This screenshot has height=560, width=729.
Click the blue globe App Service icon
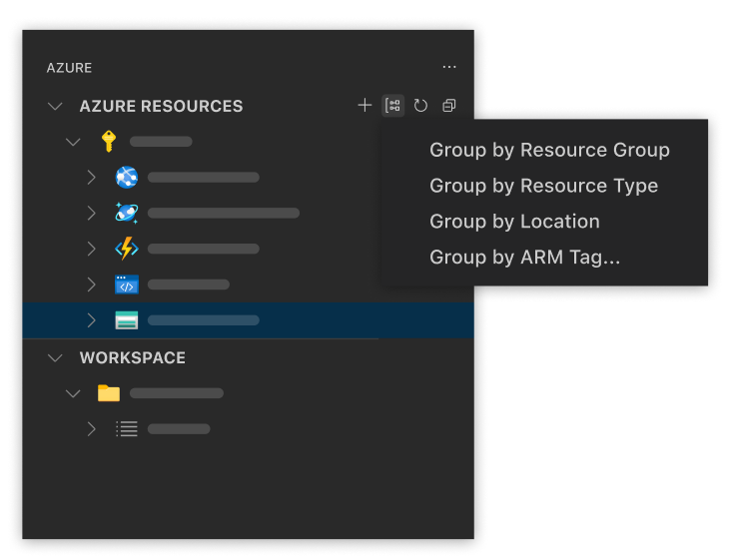coord(127,177)
